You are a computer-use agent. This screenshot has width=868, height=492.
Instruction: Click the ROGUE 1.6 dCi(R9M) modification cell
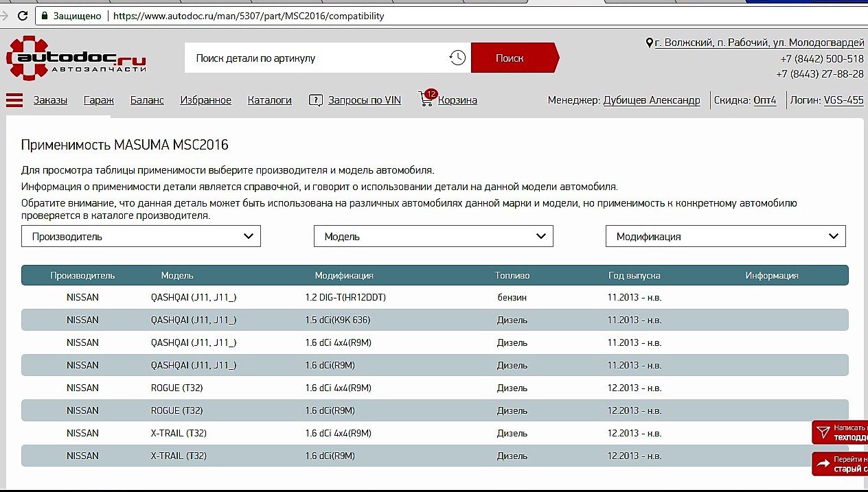tap(330, 410)
